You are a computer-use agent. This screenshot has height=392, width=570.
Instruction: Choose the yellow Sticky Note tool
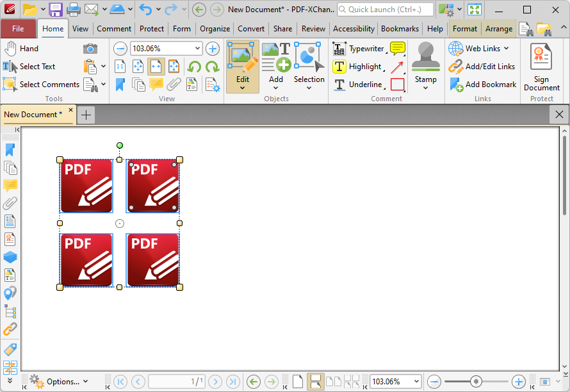pyautogui.click(x=397, y=49)
